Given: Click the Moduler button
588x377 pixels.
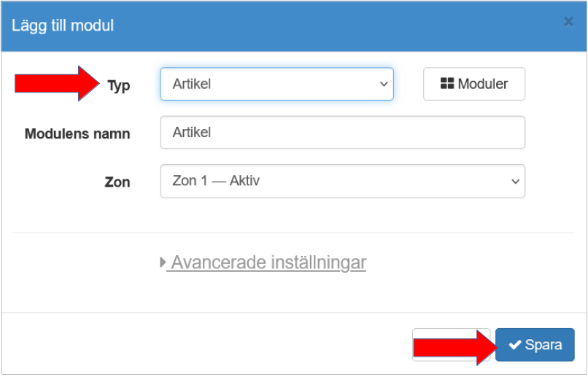Looking at the screenshot, I should pos(474,84).
